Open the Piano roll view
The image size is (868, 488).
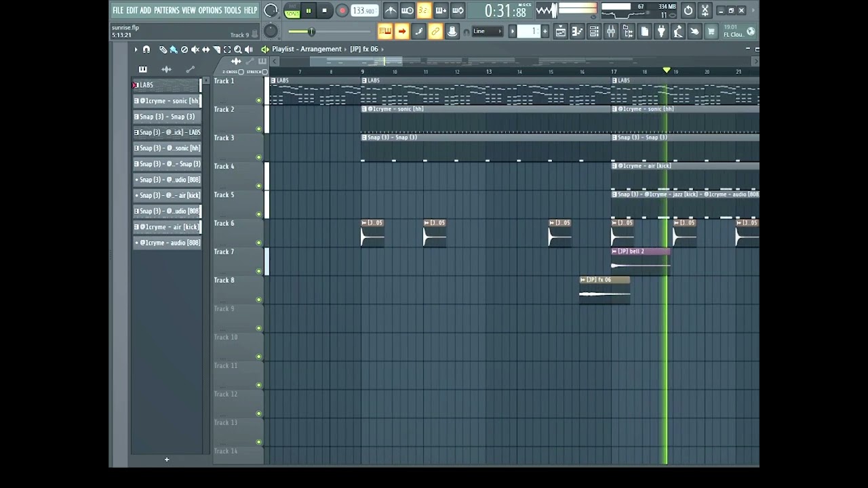tap(577, 31)
